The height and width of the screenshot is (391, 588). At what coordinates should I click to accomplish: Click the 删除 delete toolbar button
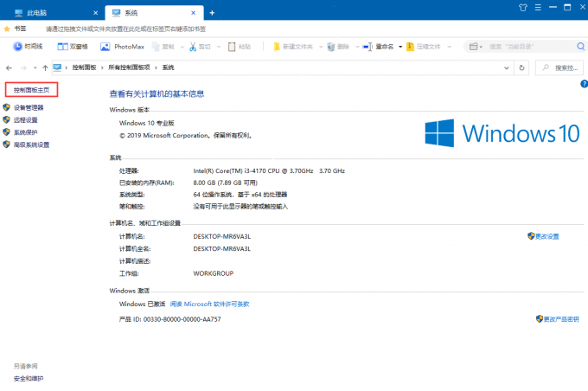point(338,47)
